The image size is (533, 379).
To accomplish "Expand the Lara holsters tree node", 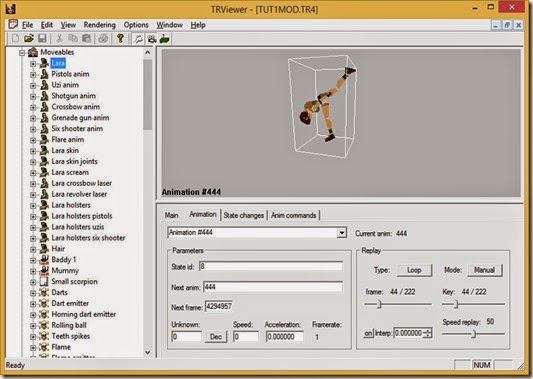I will 33,205.
